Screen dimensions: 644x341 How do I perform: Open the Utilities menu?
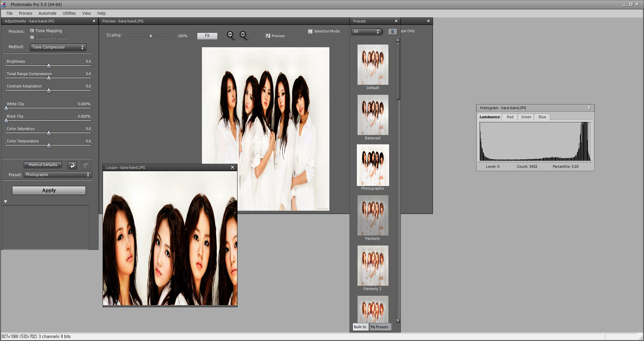pyautogui.click(x=69, y=13)
